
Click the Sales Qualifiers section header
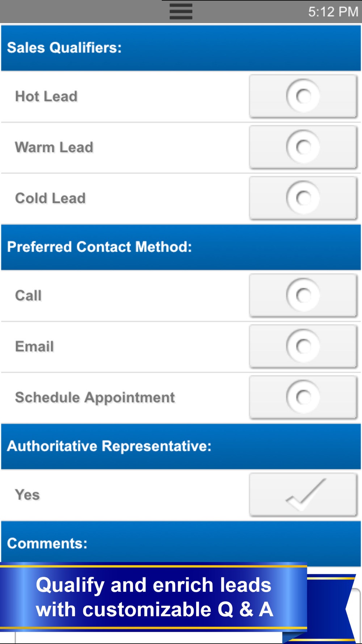64,48
